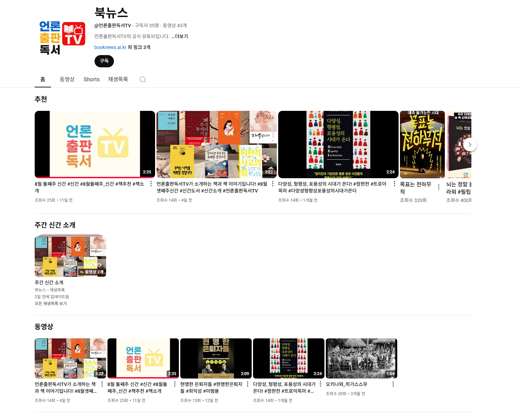The image size is (520, 420).
Task: Open the 동영상 tab
Action: [67, 79]
